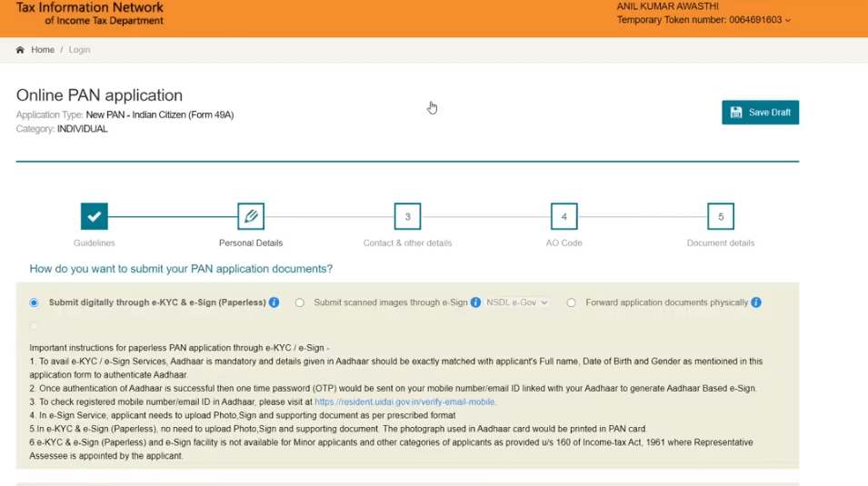Image resolution: width=868 pixels, height=486 pixels.
Task: Show info for scanned images e-Sign option
Action: point(475,303)
